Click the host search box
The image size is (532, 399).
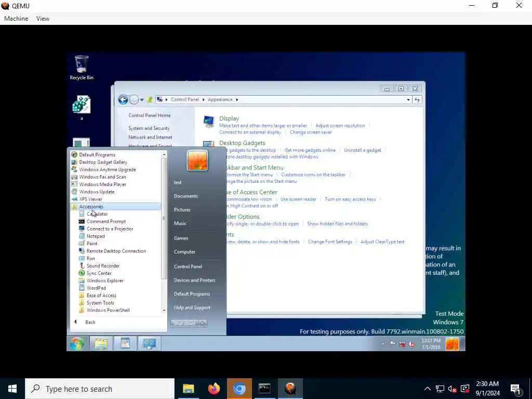click(x=100, y=389)
